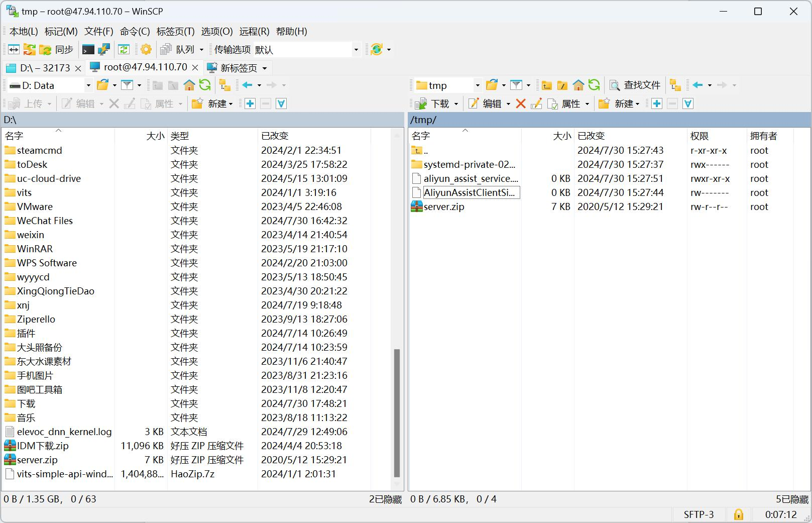The width and height of the screenshot is (812, 523).
Task: Open the 远程(R) menu
Action: pyautogui.click(x=254, y=31)
